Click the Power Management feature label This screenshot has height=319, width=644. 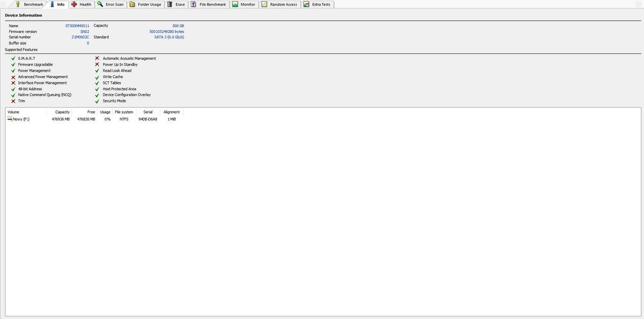[35, 71]
